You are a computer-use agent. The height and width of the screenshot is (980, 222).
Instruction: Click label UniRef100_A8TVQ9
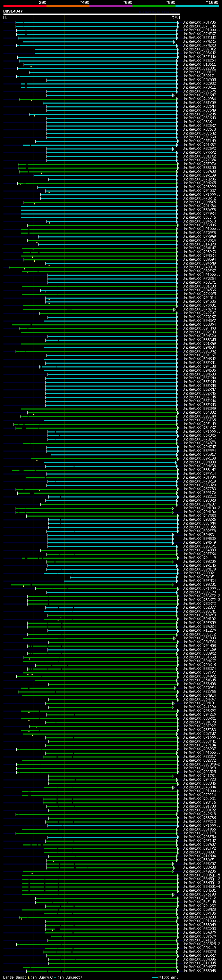[x=199, y=103]
